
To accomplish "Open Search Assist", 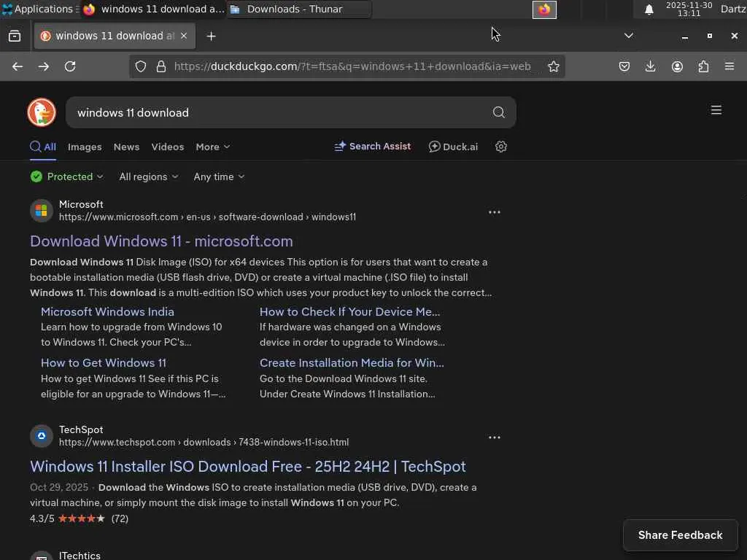I will [x=372, y=147].
